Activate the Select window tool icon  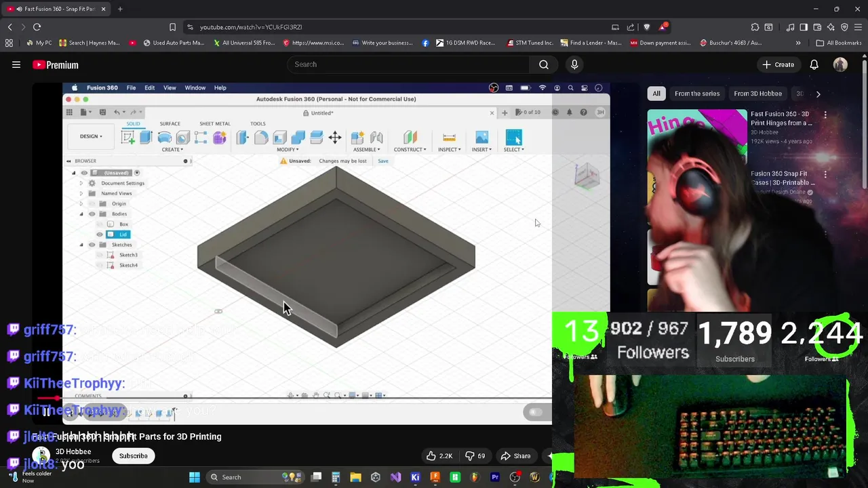(513, 138)
